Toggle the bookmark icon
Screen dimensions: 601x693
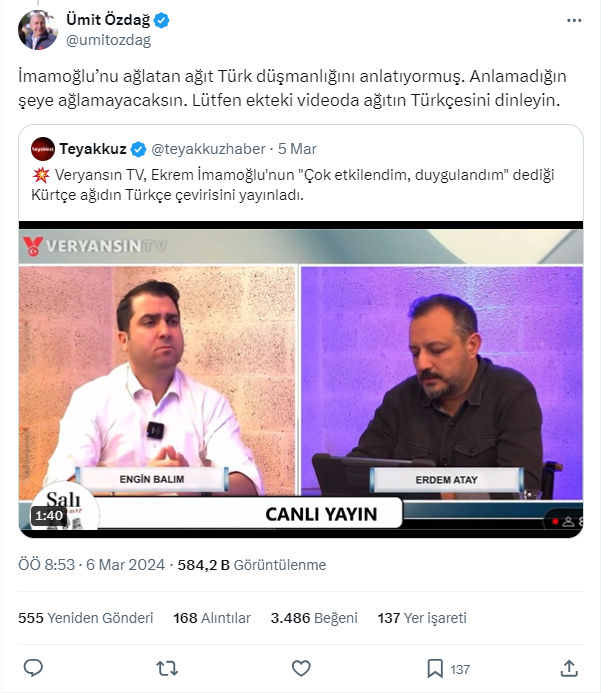click(x=435, y=668)
